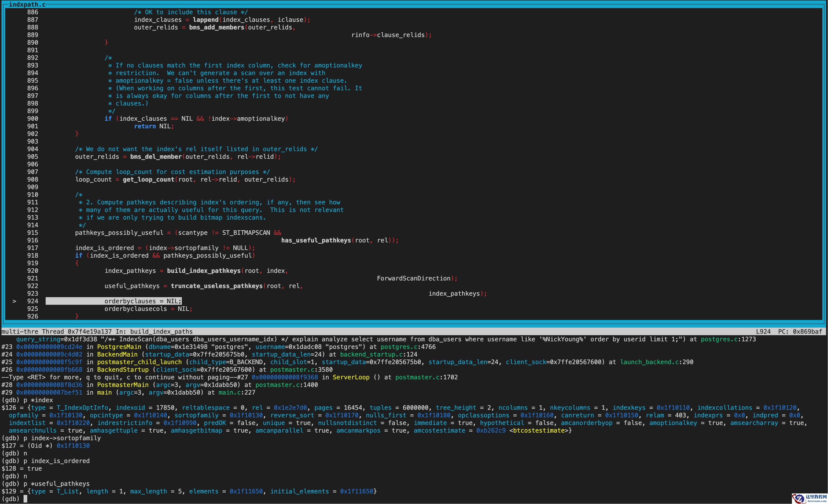
Task: Click line number 900 in the gutter
Action: 33,119
